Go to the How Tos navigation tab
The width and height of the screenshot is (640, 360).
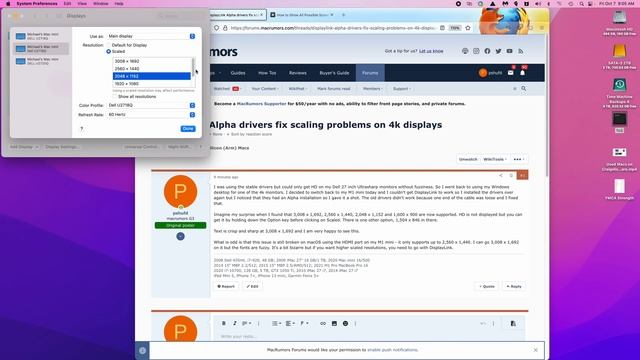point(267,73)
